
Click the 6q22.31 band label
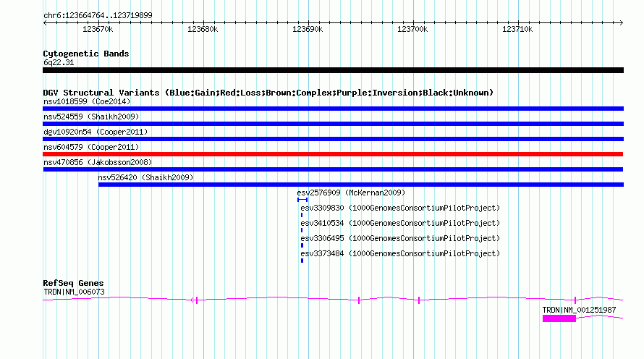[x=59, y=62]
